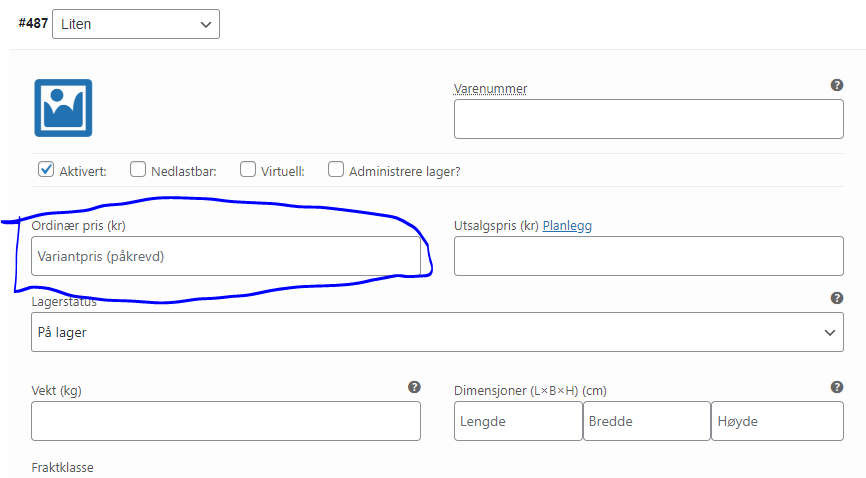Click the Planlegg link for sale price
The image size is (866, 478).
(567, 226)
